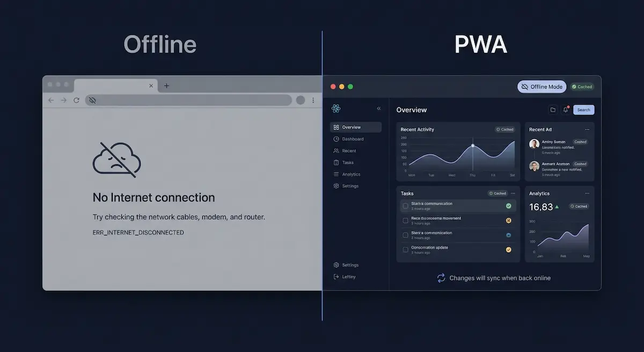Viewport: 644px width, 352px height.
Task: Click the folder icon next to Search
Action: click(553, 110)
